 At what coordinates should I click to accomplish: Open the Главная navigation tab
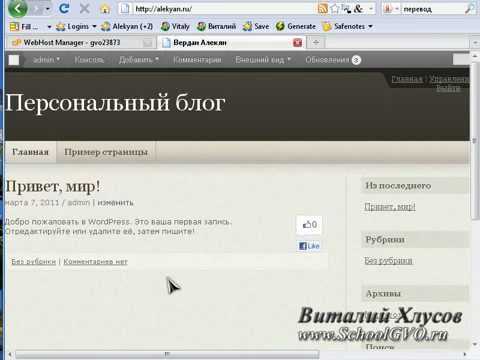[30, 152]
